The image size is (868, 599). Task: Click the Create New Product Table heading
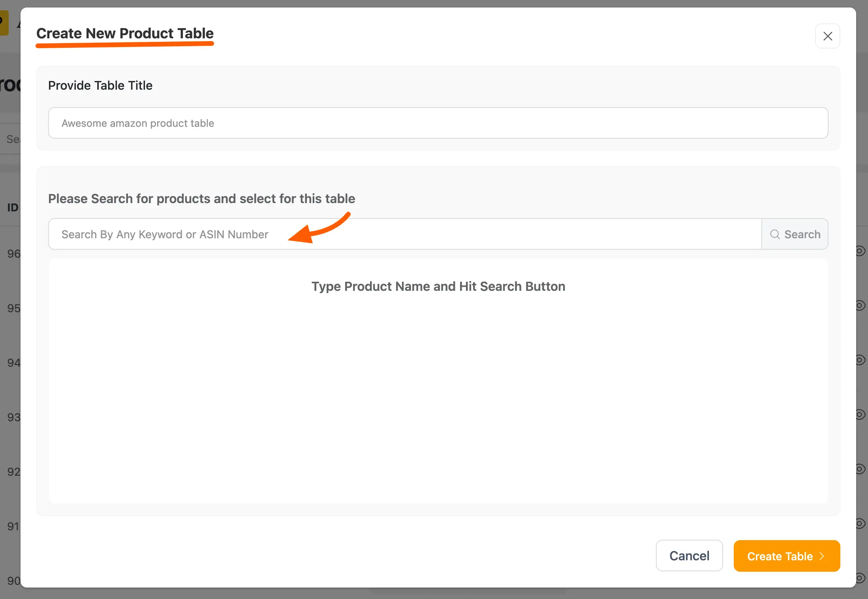coord(125,34)
